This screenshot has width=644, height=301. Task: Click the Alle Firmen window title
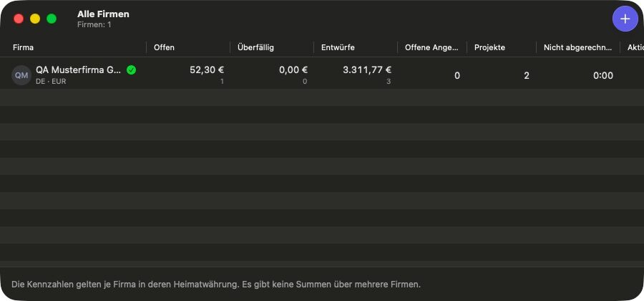(103, 14)
